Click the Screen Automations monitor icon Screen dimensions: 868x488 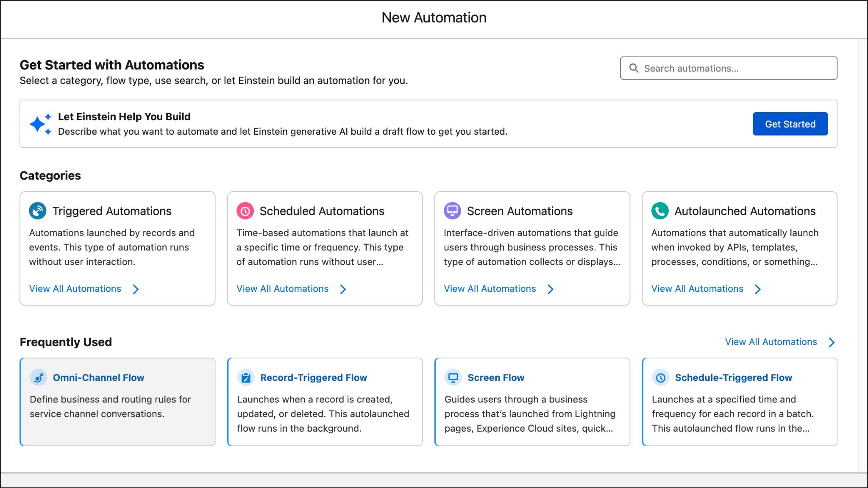(x=452, y=211)
